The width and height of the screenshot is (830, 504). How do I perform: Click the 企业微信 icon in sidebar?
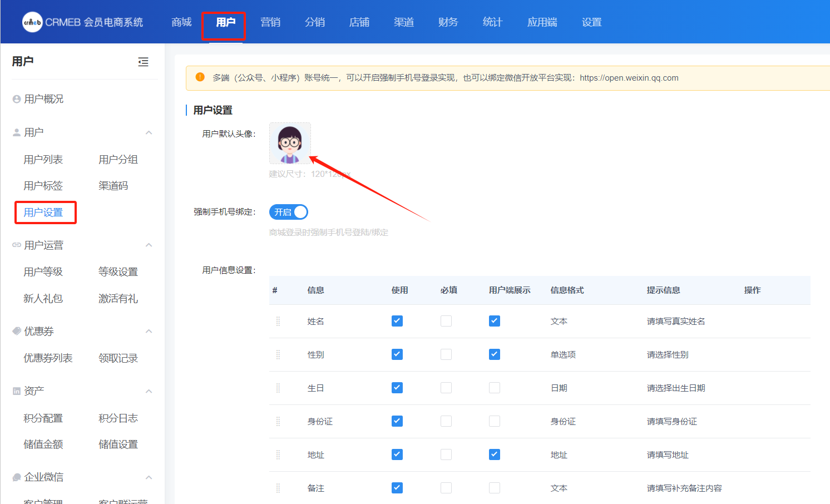tap(17, 477)
